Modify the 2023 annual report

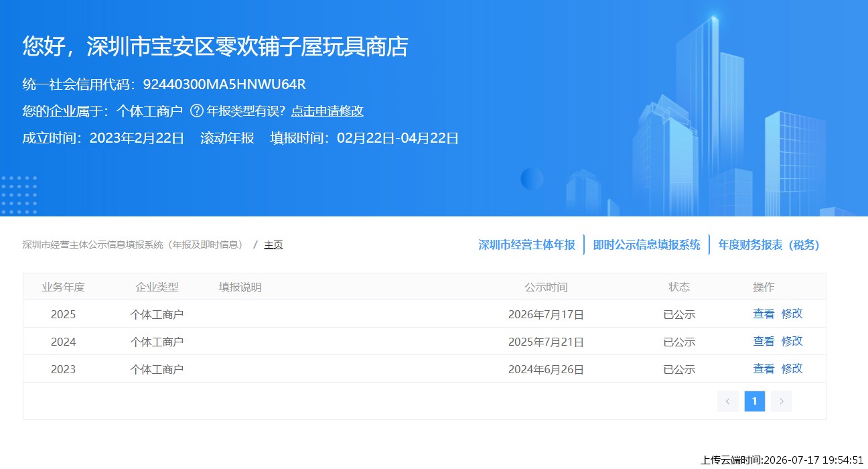point(792,368)
